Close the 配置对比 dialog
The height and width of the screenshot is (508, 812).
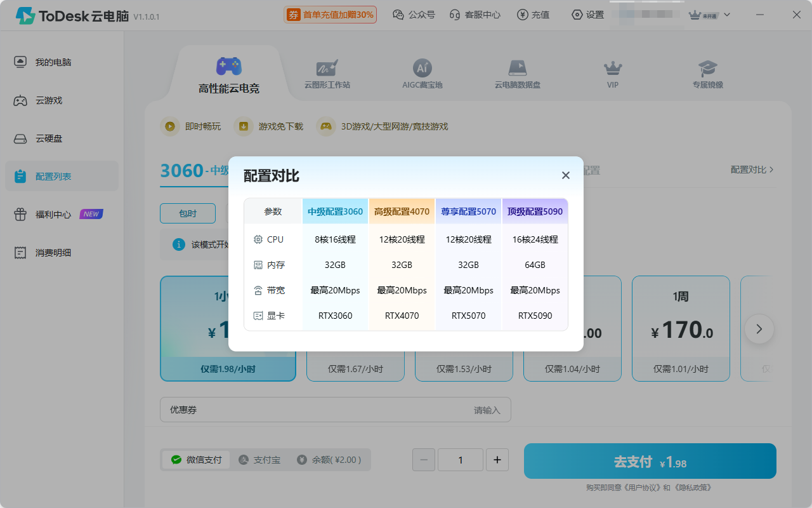[566, 175]
